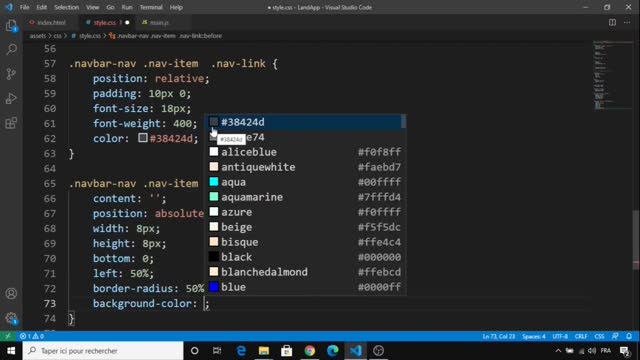
Task: Show hidden tray icons chevron
Action: click(558, 351)
